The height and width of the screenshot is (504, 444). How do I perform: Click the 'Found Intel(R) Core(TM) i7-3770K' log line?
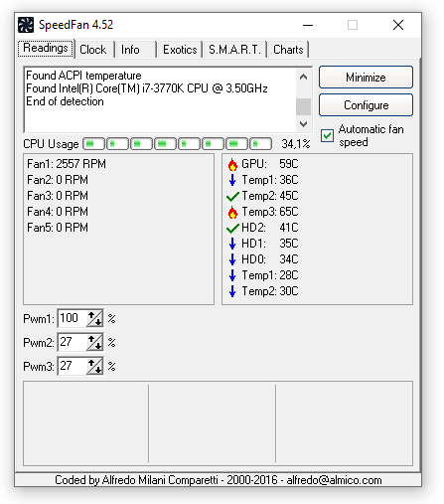(147, 88)
